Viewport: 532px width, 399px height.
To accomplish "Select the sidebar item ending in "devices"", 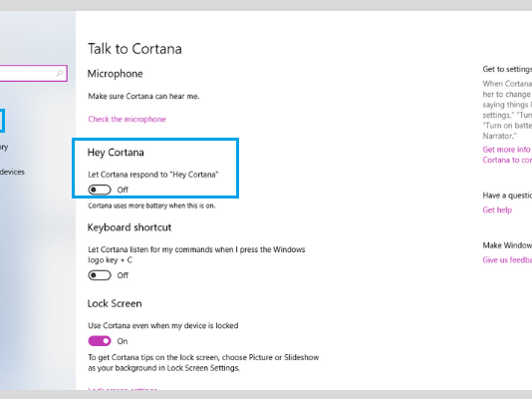I will [x=12, y=172].
